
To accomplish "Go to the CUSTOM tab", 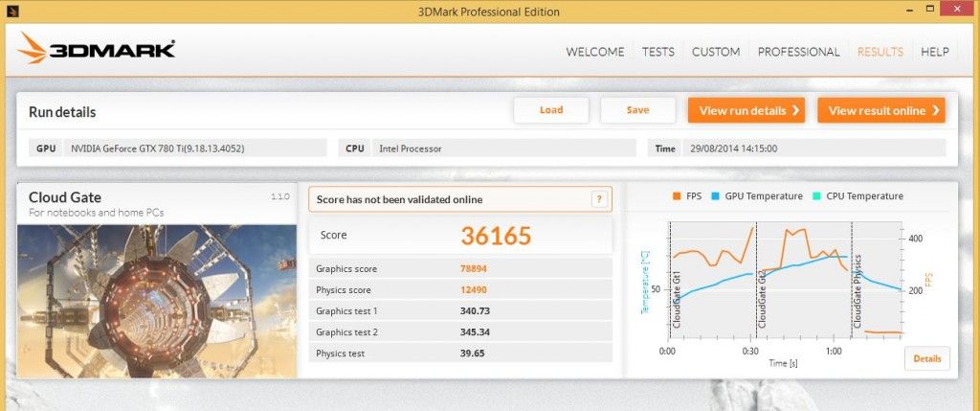I will pyautogui.click(x=716, y=52).
